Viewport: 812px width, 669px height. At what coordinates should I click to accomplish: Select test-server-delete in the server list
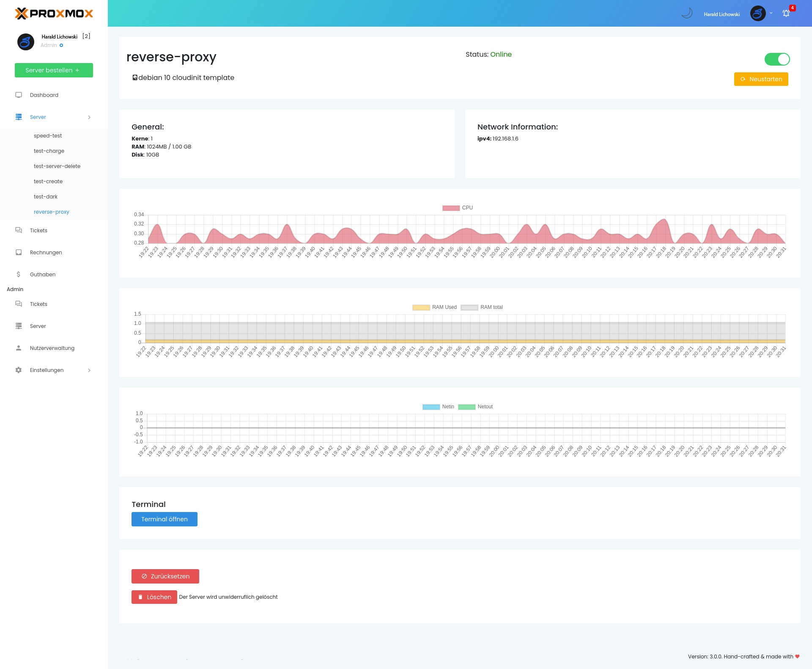click(x=57, y=166)
